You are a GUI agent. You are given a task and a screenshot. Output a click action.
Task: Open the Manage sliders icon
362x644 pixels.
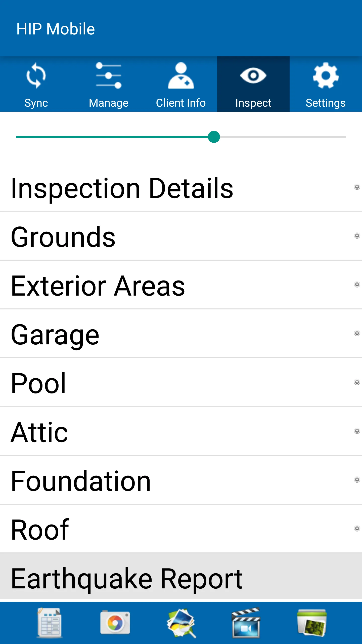(109, 75)
